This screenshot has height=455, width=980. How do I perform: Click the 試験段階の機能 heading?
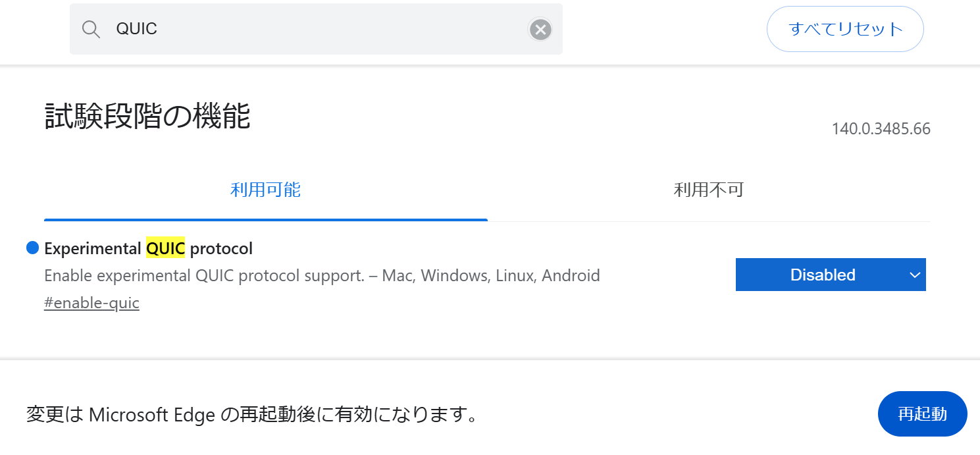[147, 117]
